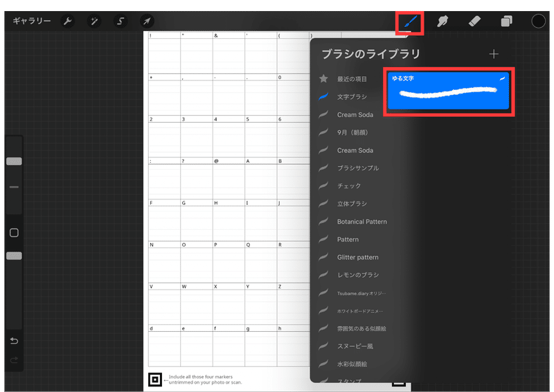Viewport: 554px width, 392px height.
Task: Tap the undo arrow
Action: 14,341
